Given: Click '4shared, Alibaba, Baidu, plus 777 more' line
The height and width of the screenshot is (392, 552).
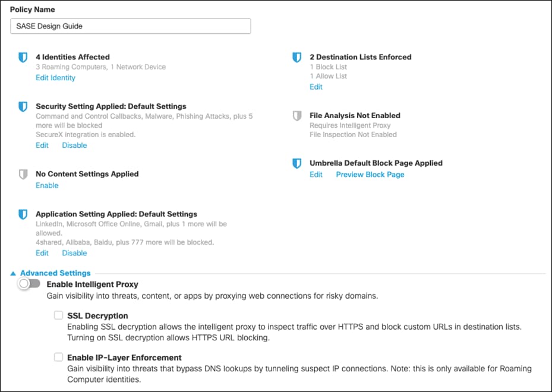Looking at the screenshot, I should [125, 242].
